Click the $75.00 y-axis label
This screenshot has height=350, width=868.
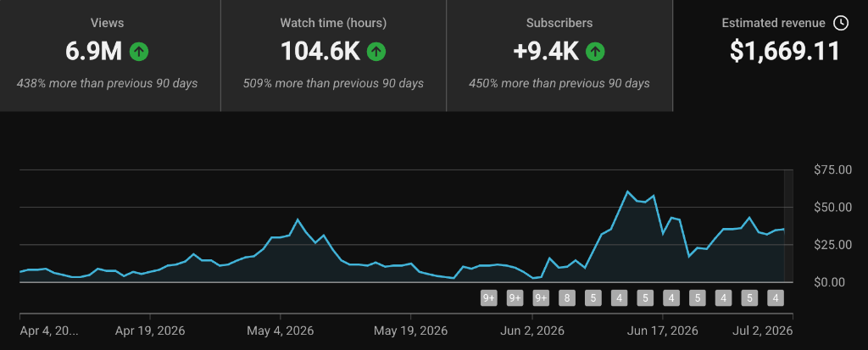click(833, 170)
